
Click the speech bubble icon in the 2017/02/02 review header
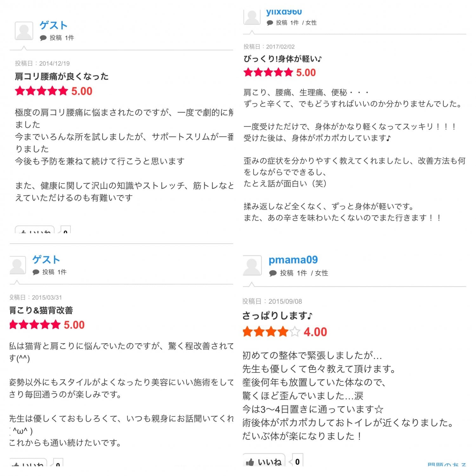(x=270, y=23)
